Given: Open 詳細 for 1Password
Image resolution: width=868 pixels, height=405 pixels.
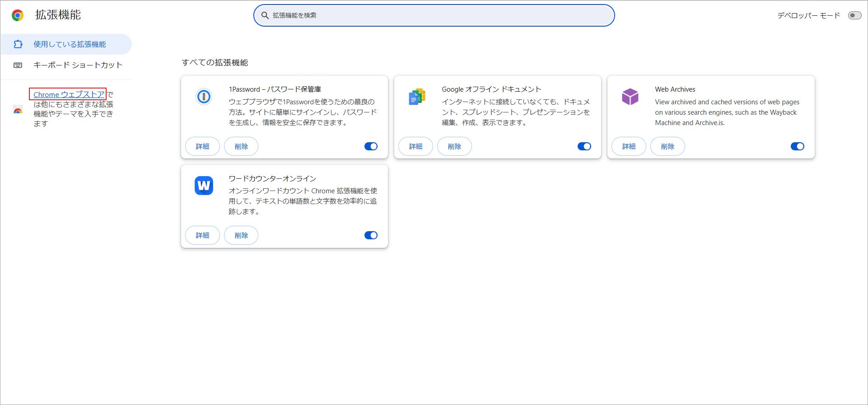Looking at the screenshot, I should point(202,146).
